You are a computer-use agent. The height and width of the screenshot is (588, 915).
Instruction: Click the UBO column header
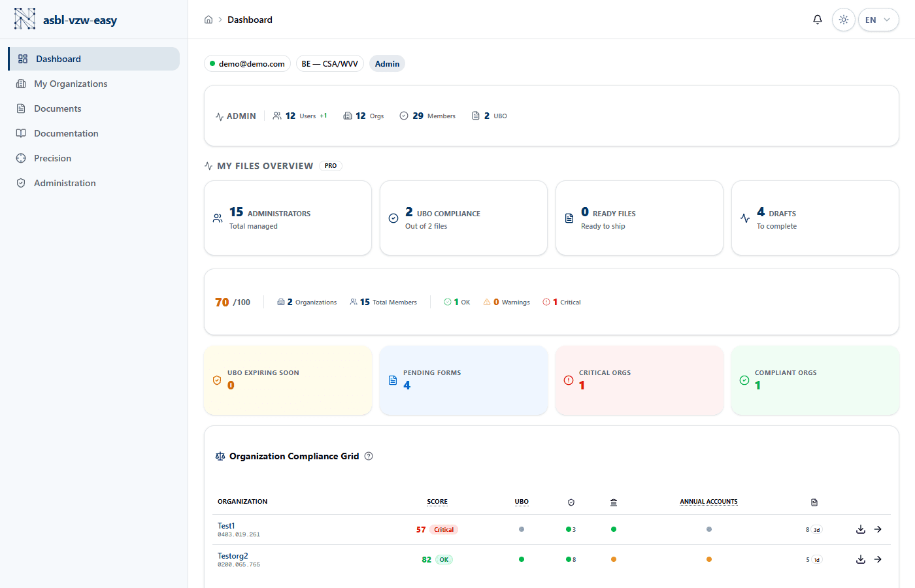522,502
